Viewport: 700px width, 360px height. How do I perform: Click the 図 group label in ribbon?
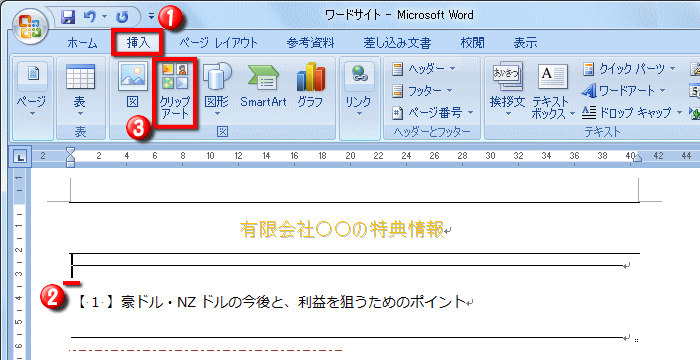click(222, 132)
